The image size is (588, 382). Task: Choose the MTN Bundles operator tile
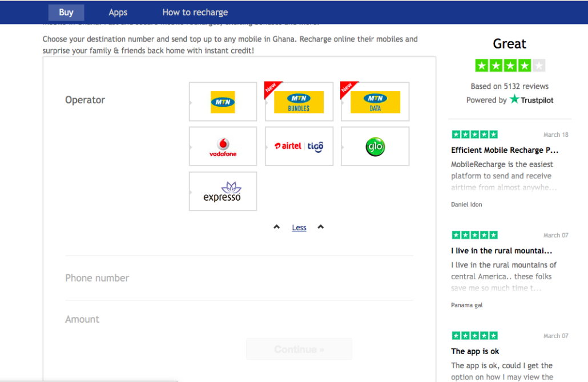click(x=299, y=101)
